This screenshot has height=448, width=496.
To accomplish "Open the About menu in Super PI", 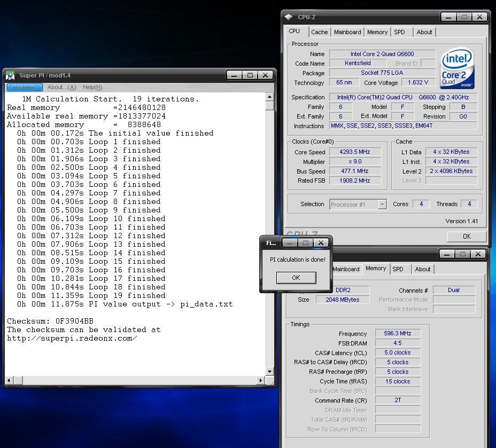I will tap(61, 87).
